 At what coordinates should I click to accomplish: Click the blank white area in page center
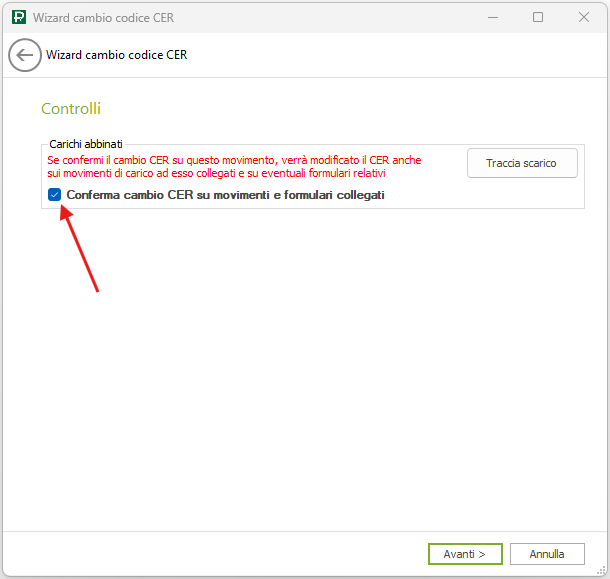(x=305, y=370)
